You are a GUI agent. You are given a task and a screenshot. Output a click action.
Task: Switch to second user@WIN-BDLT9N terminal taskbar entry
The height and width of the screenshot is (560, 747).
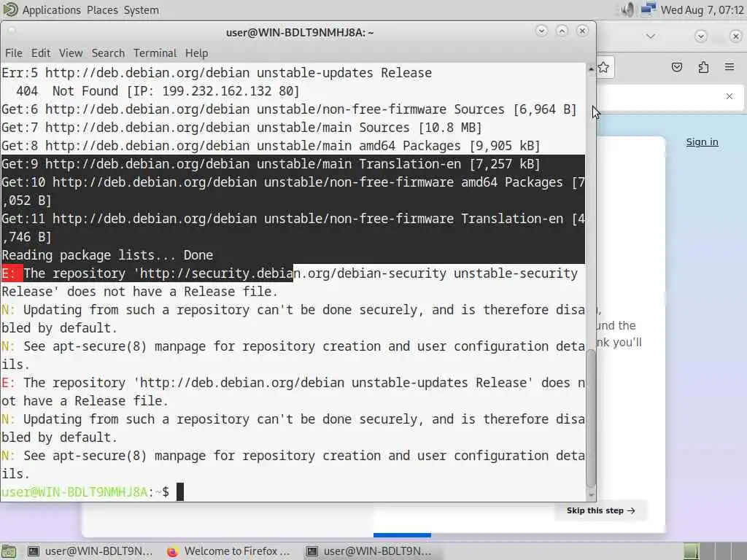(368, 551)
